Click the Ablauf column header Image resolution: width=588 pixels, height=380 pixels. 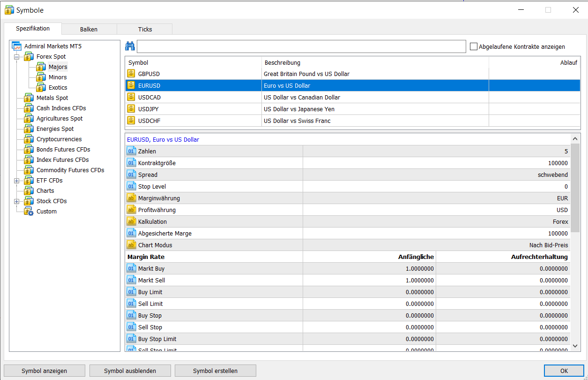coord(535,62)
